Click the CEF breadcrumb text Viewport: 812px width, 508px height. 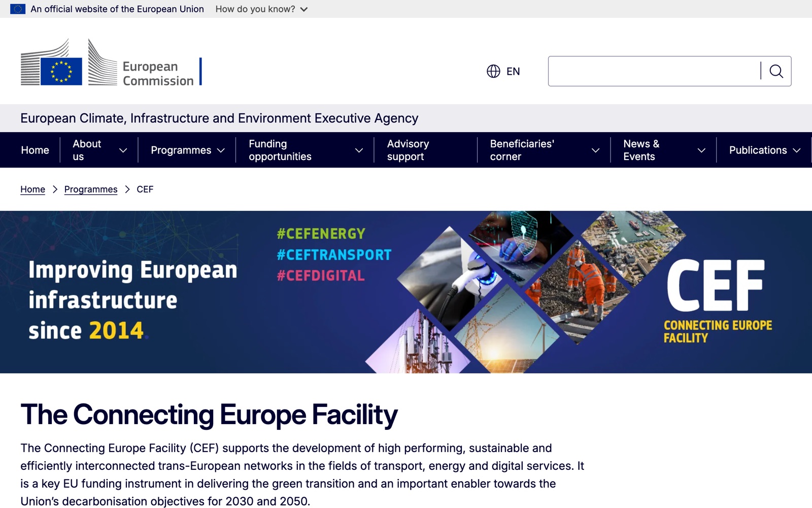pos(145,189)
